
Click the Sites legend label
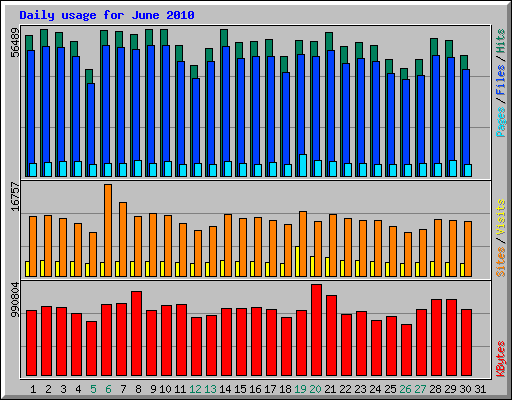click(x=501, y=262)
